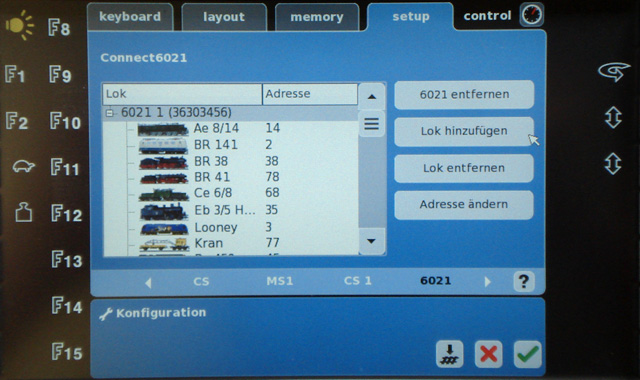
Task: Click the list scroll down arrow
Action: click(371, 241)
